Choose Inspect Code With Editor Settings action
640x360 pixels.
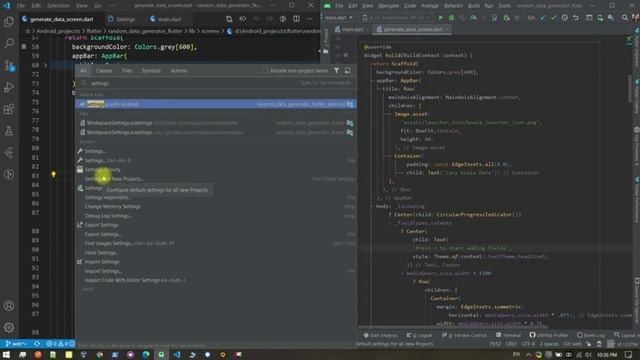click(216, 280)
